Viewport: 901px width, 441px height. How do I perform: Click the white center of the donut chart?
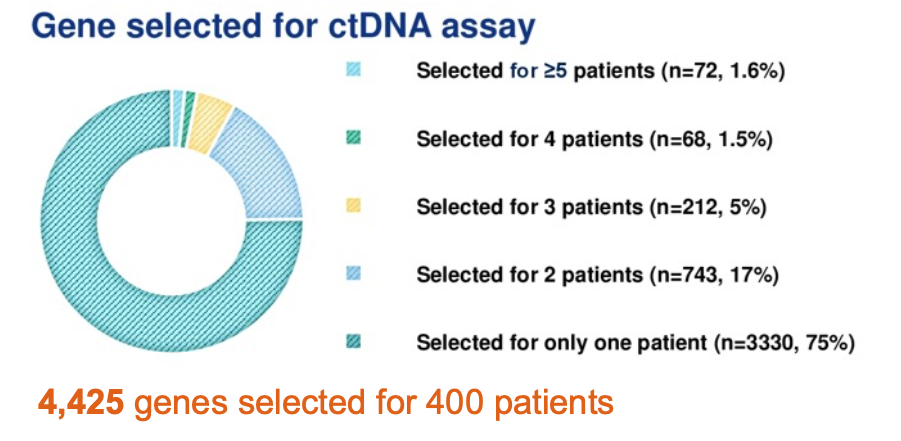click(x=172, y=221)
